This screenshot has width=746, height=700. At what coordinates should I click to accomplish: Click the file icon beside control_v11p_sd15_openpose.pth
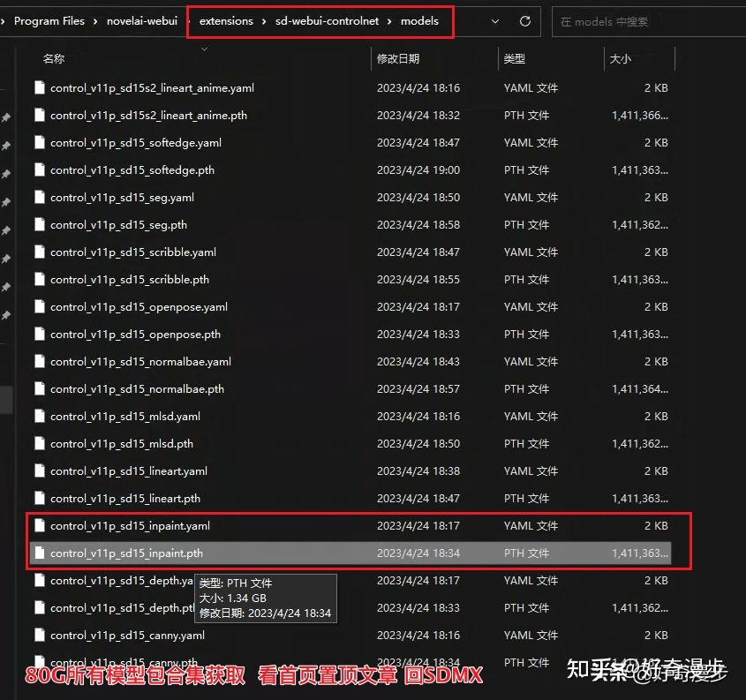pos(40,334)
